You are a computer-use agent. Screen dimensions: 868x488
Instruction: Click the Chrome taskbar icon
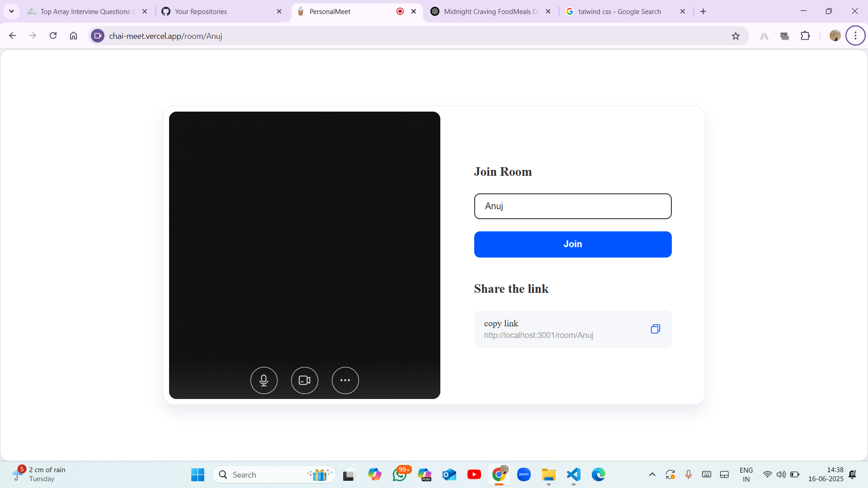499,475
